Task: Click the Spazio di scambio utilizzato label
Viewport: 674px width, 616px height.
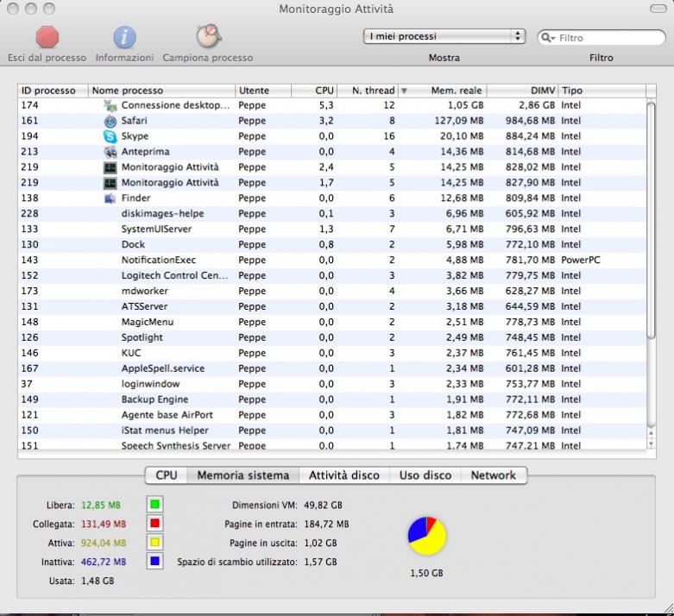Action: [237, 562]
